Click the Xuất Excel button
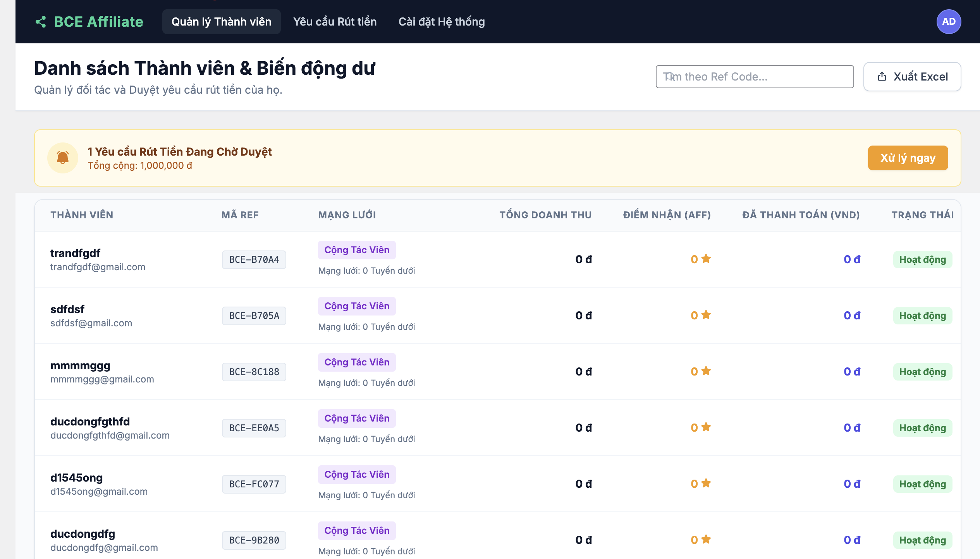The width and height of the screenshot is (980, 559). coord(912,77)
